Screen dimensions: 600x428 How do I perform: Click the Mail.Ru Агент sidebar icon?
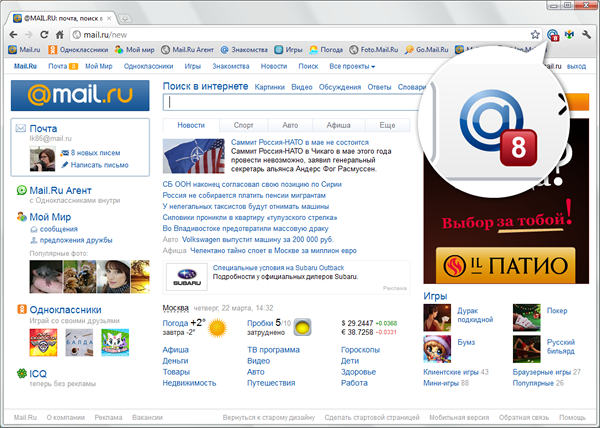click(21, 190)
